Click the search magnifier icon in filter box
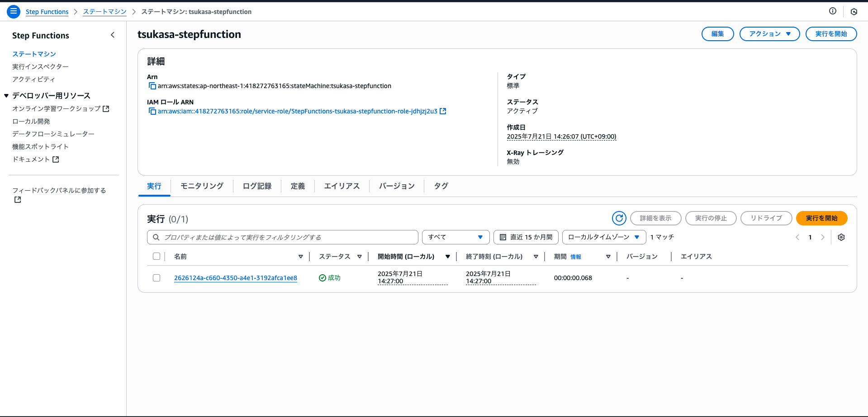Viewport: 868px width, 417px height. point(156,237)
